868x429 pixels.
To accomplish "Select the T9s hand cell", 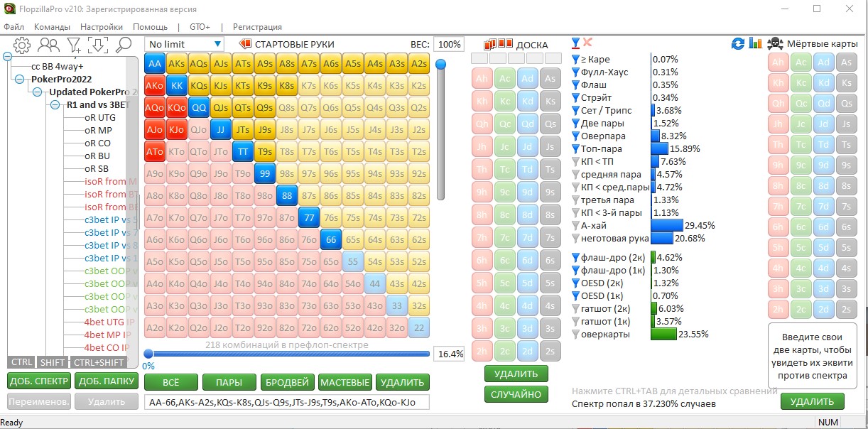I will [264, 151].
